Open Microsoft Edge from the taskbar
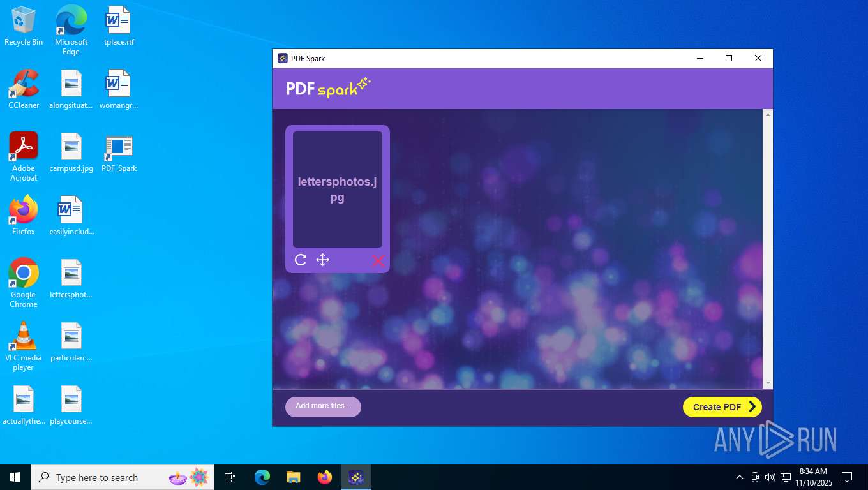This screenshot has height=490, width=868. tap(262, 477)
